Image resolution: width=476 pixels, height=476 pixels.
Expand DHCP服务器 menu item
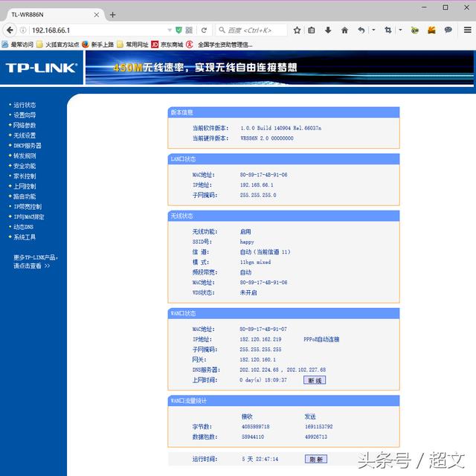28,146
